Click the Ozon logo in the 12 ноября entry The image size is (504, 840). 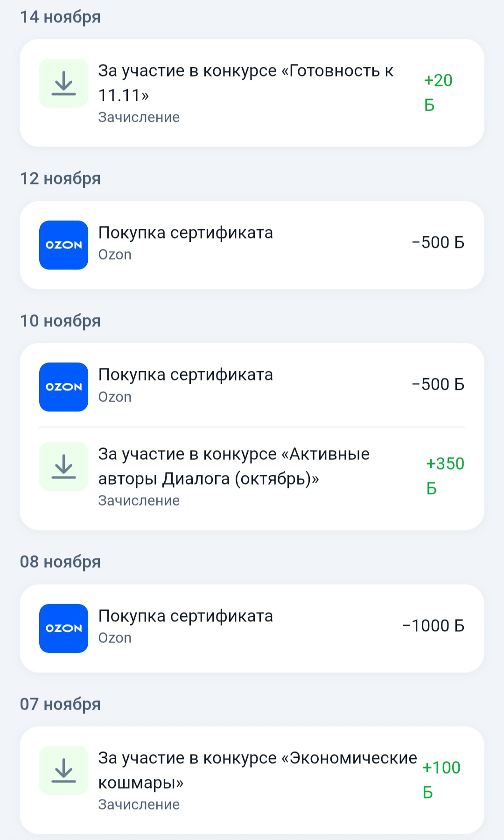(63, 245)
